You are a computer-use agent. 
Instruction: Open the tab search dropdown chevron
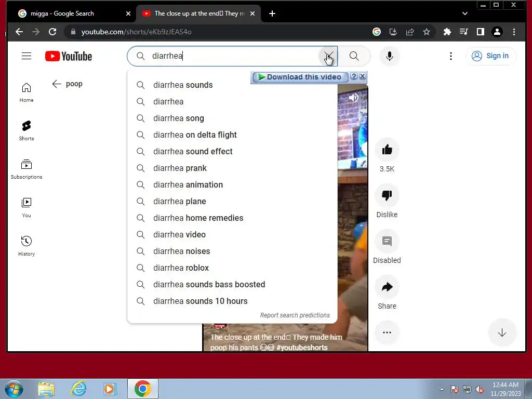pyautogui.click(x=465, y=14)
